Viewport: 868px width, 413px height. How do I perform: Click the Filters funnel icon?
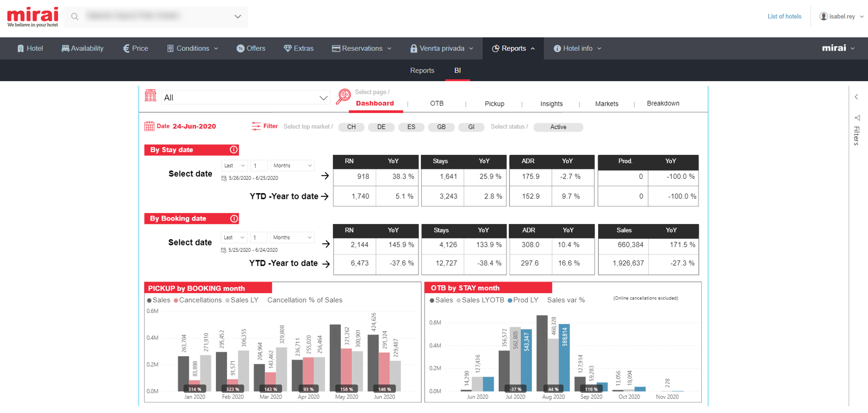857,118
